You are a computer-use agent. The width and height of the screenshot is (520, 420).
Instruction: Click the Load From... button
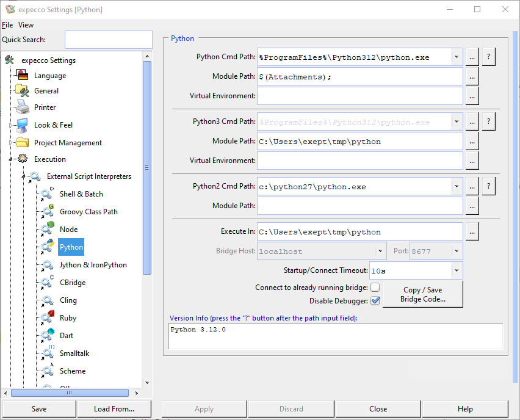pyautogui.click(x=114, y=409)
